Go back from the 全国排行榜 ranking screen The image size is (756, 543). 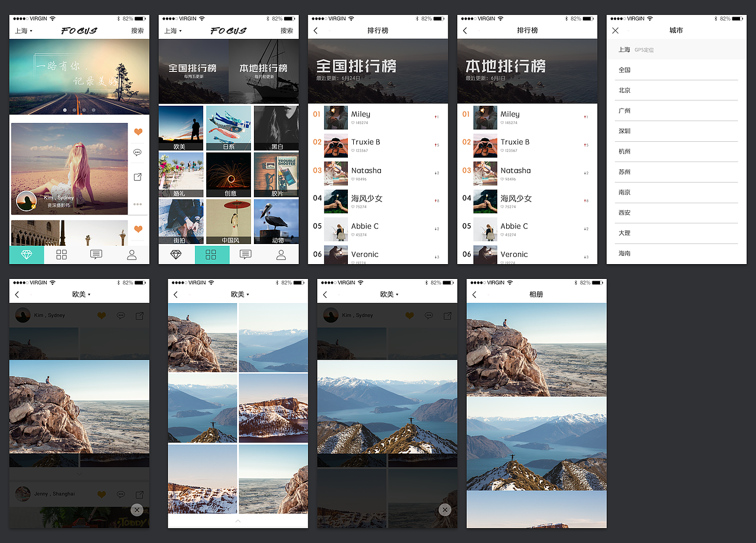pos(316,31)
